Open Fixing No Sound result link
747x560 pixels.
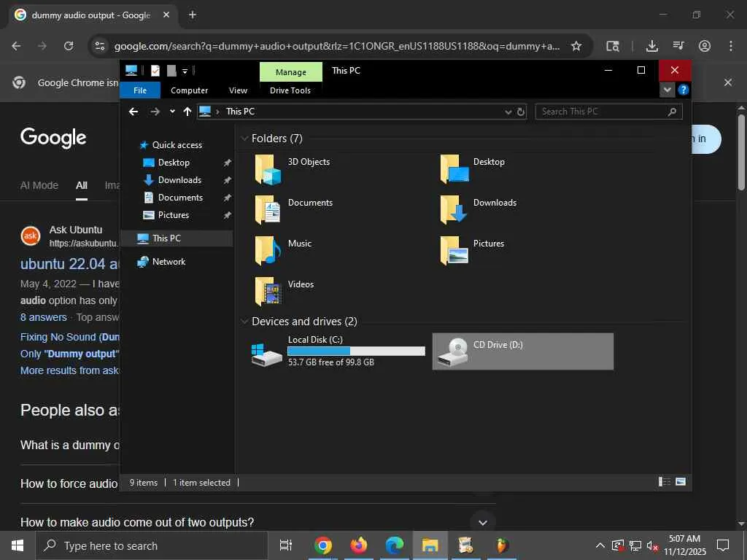tap(69, 337)
